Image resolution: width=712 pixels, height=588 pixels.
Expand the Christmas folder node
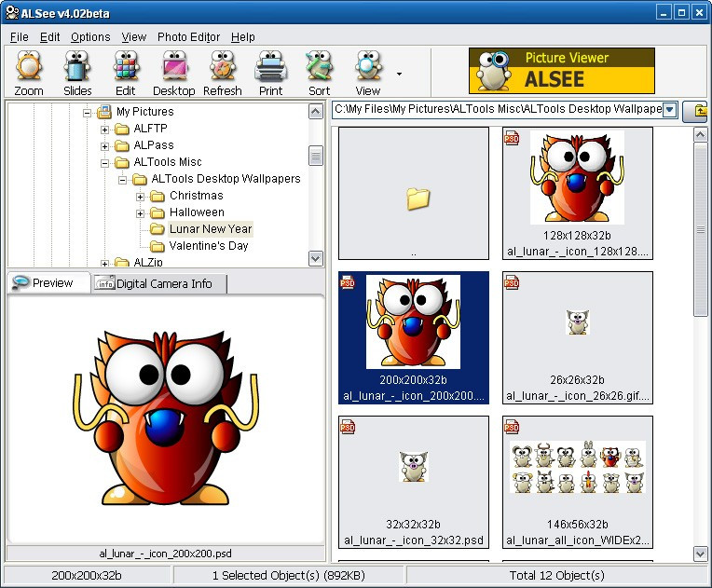pyautogui.click(x=141, y=197)
